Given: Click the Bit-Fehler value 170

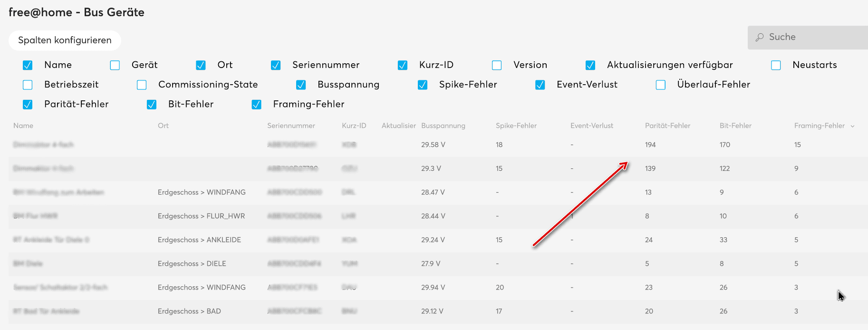Looking at the screenshot, I should 725,145.
